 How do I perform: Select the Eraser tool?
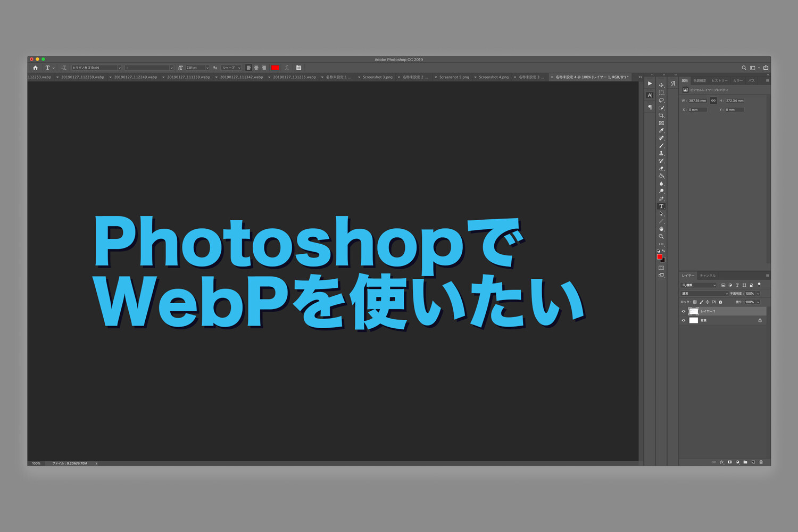(x=661, y=168)
